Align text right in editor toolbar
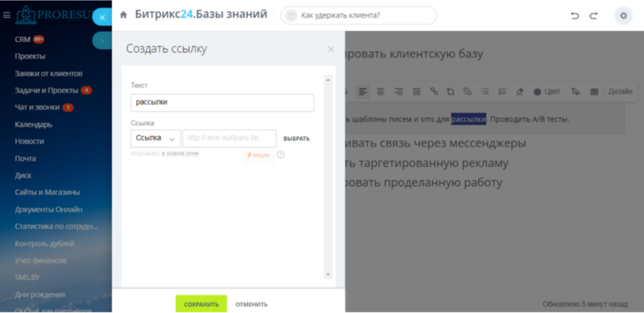The width and height of the screenshot is (644, 313). click(x=398, y=92)
